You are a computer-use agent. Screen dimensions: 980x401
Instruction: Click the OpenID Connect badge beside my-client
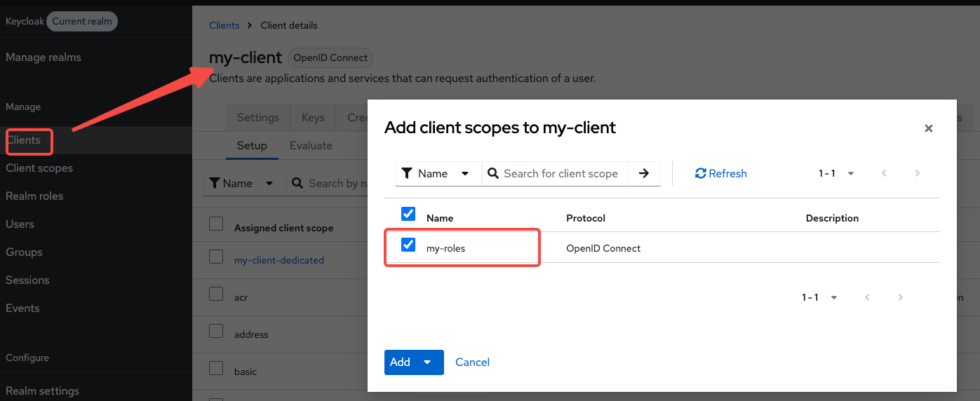pos(330,57)
